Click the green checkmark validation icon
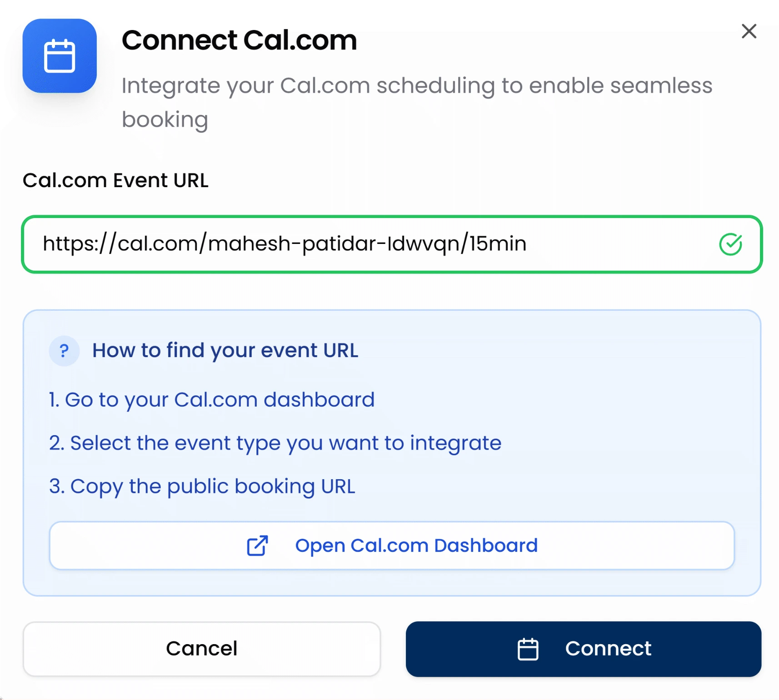Viewport: 779px width, 700px height. [730, 244]
